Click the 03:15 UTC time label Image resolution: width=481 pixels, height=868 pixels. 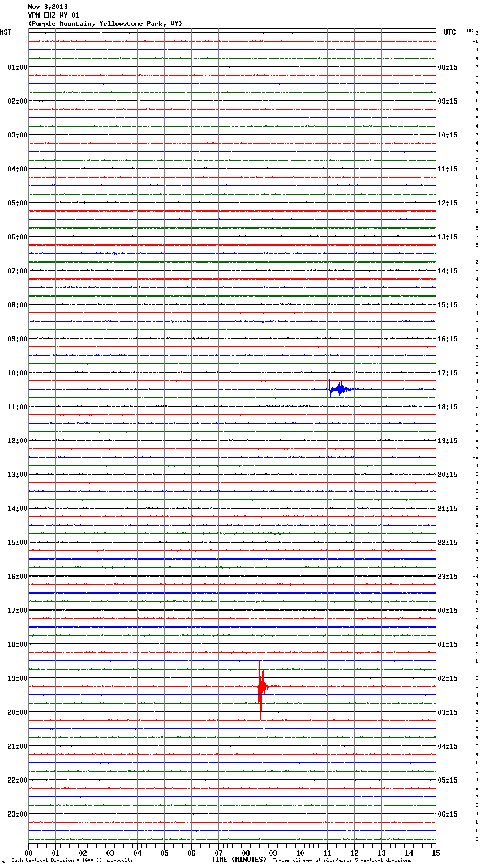click(x=448, y=712)
